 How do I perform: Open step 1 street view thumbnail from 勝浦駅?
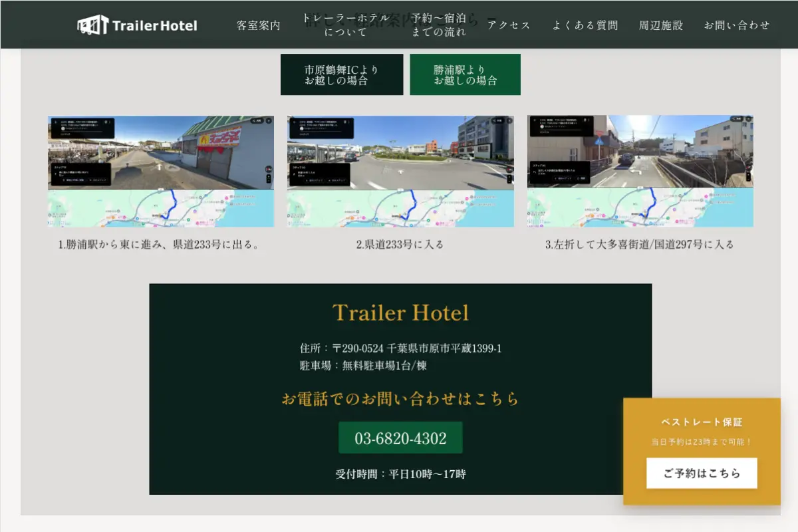point(160,172)
